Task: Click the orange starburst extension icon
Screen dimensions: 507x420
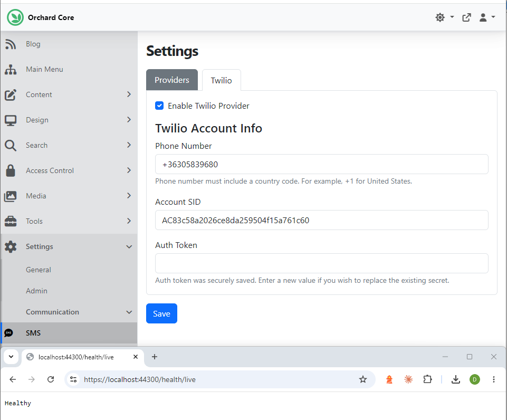Action: [x=408, y=379]
